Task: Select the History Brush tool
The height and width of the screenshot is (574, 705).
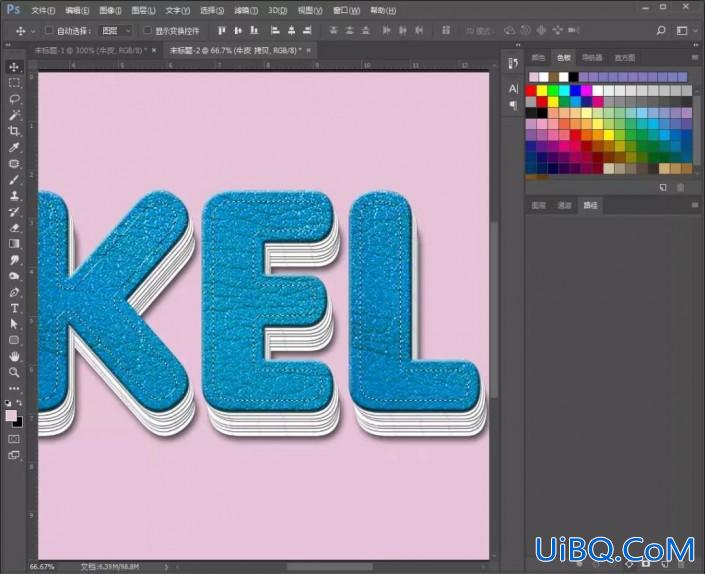Action: (14, 212)
